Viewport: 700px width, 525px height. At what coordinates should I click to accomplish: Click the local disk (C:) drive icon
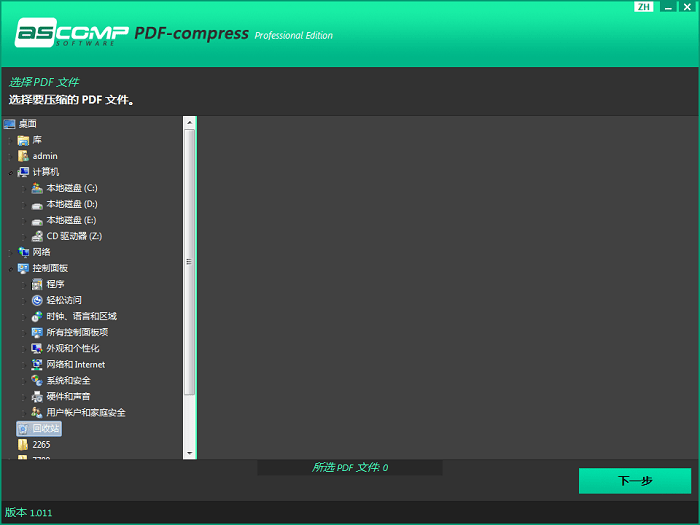coord(37,188)
